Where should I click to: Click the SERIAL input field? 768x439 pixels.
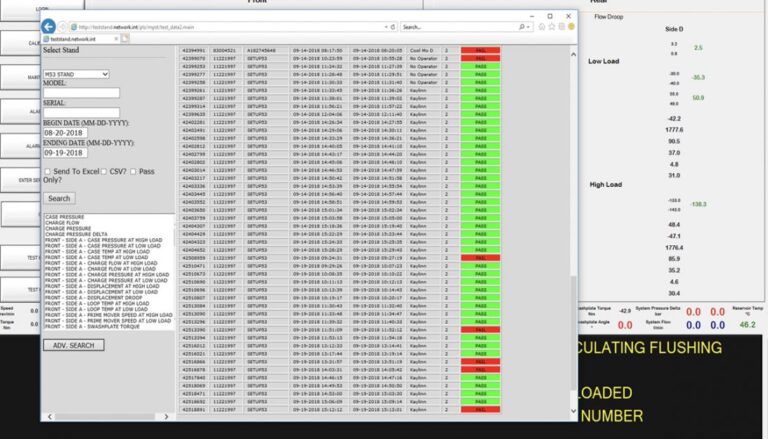tap(81, 113)
